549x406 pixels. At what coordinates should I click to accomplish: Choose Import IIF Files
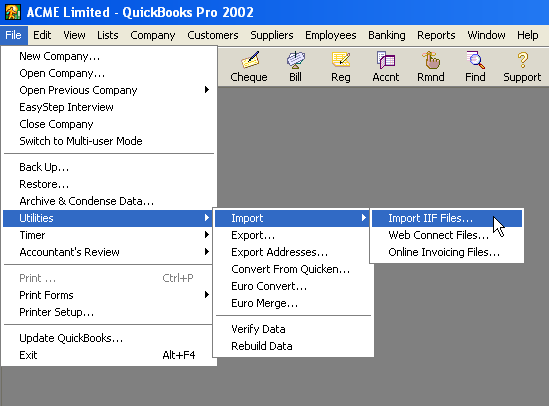coord(447,218)
